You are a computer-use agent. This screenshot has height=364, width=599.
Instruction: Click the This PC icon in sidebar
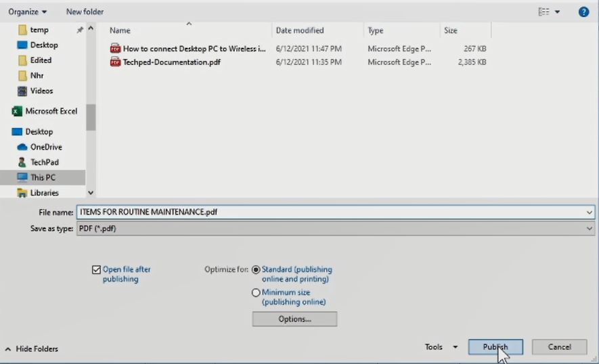22,177
